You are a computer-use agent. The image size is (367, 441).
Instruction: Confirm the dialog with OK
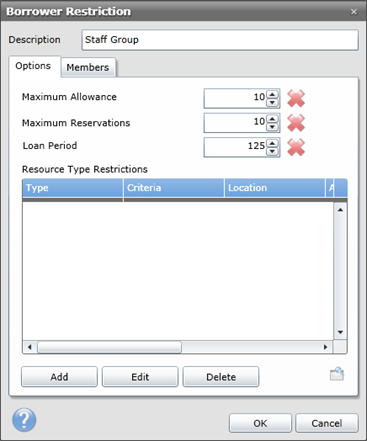[x=260, y=423]
